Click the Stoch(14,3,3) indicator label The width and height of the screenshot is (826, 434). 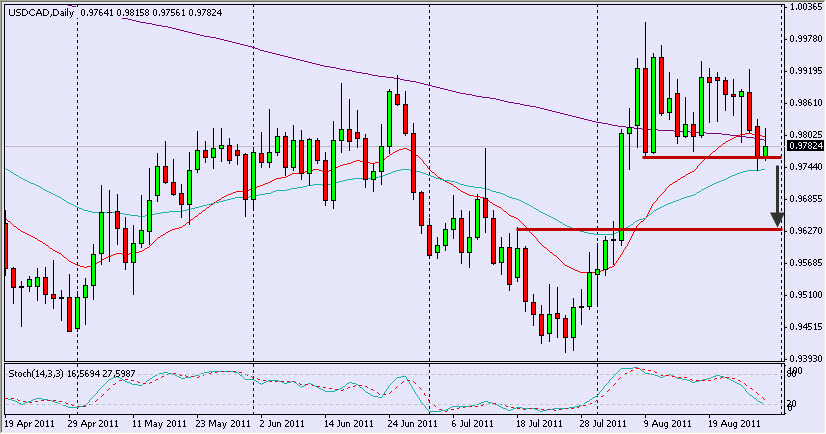point(36,373)
